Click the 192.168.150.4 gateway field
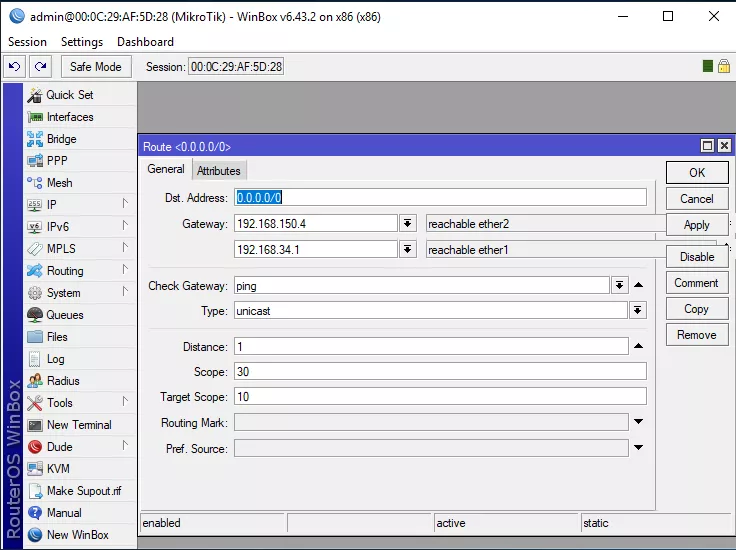The width and height of the screenshot is (736, 550). click(315, 223)
